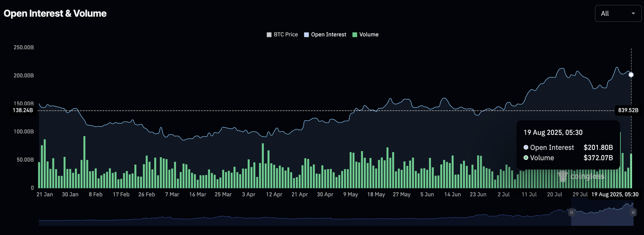644x235 pixels.
Task: Open the All time range dropdown
Action: point(618,13)
